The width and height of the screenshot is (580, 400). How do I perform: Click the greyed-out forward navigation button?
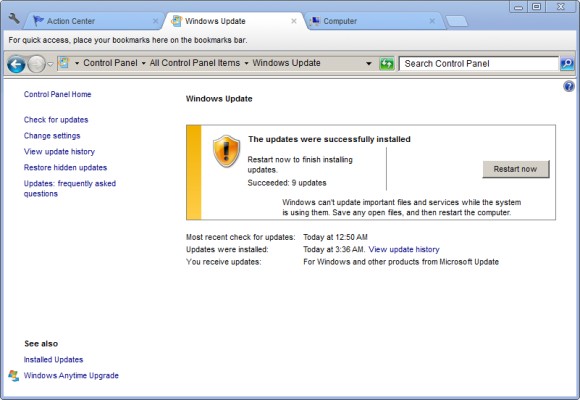tap(36, 64)
